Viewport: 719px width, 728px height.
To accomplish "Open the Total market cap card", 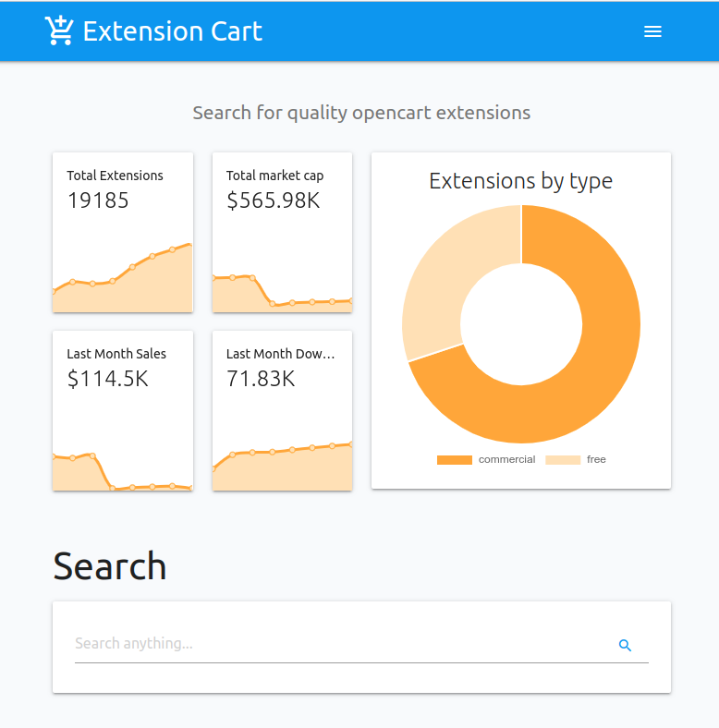I will click(282, 232).
